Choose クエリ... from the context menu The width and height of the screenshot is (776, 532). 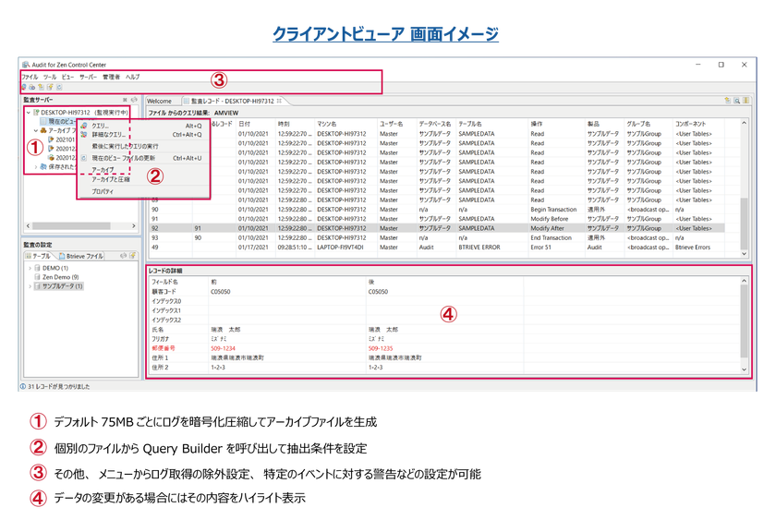tap(100, 126)
